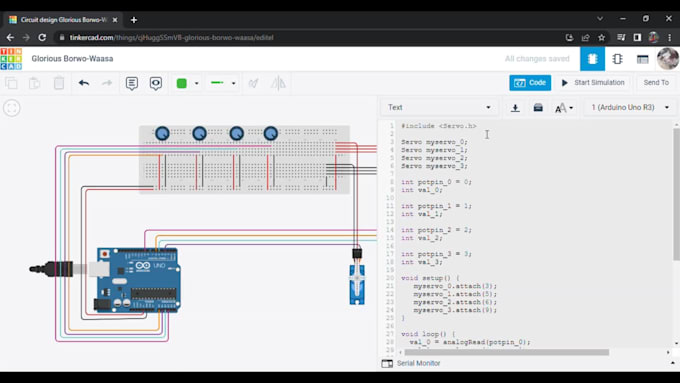Open the libraries icon in code panel

tap(538, 108)
